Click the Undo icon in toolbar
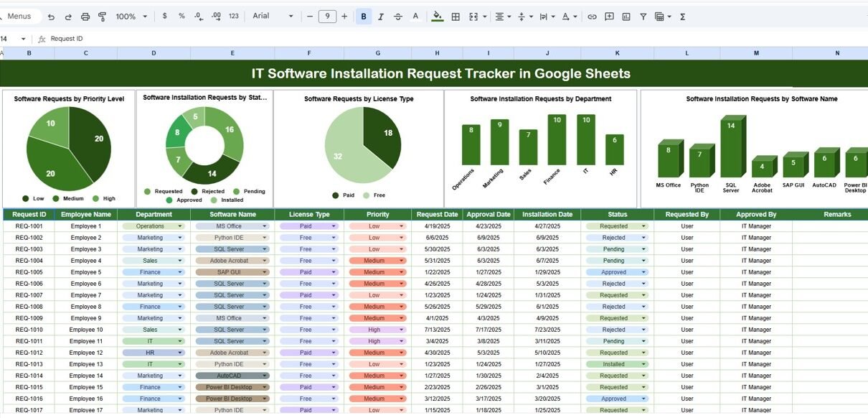868x418 pixels. coord(50,17)
